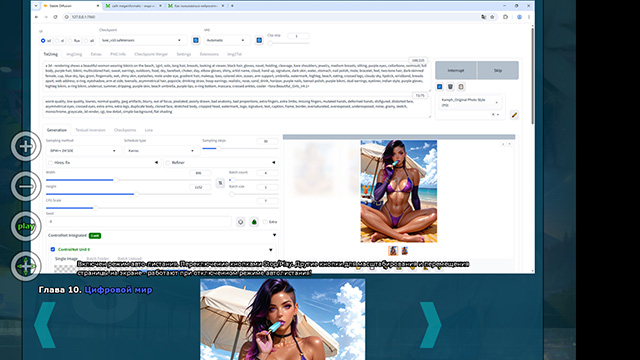Viewport: 640px width, 360px height.
Task: Reload the browser page
Action: [56, 17]
